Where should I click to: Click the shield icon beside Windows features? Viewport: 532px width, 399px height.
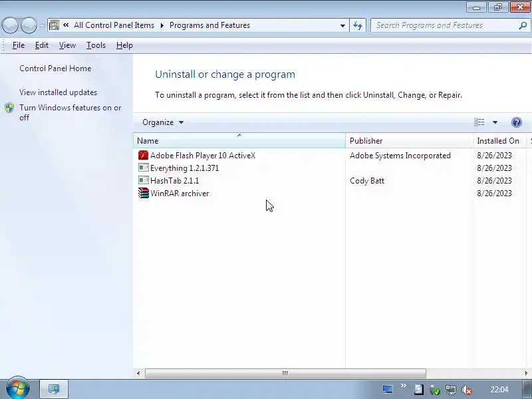tap(9, 108)
